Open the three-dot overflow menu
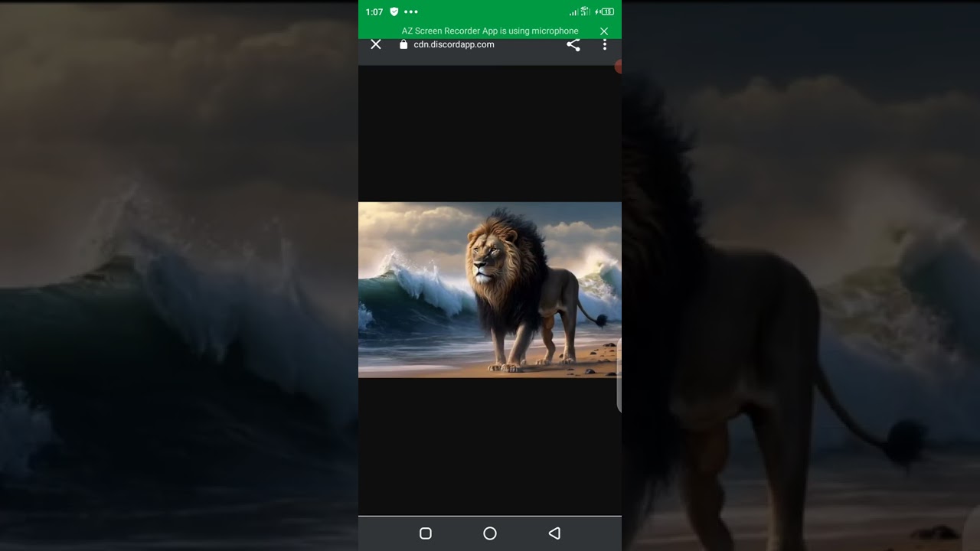Image resolution: width=980 pixels, height=551 pixels. [x=604, y=44]
